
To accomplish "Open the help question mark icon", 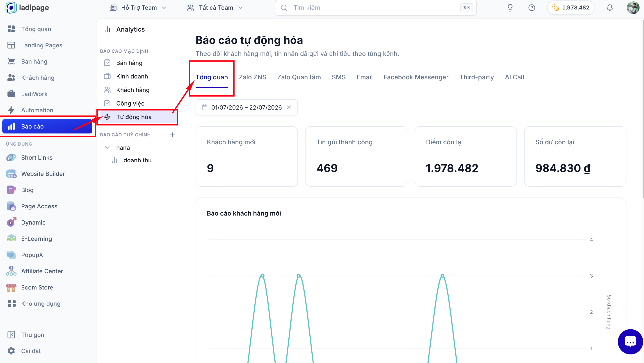I will [532, 8].
